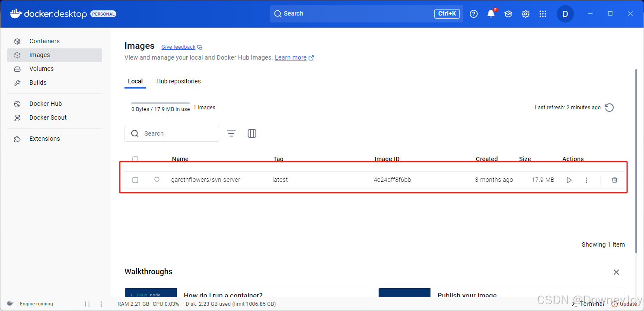This screenshot has width=644, height=311.
Task: Close the Walkthroughs panel
Action: tap(616, 272)
